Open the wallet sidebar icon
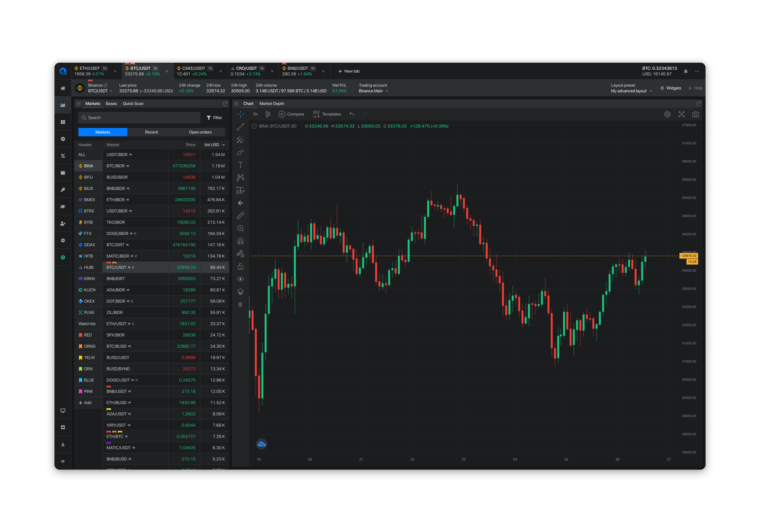This screenshot has width=760, height=532. pyautogui.click(x=63, y=173)
